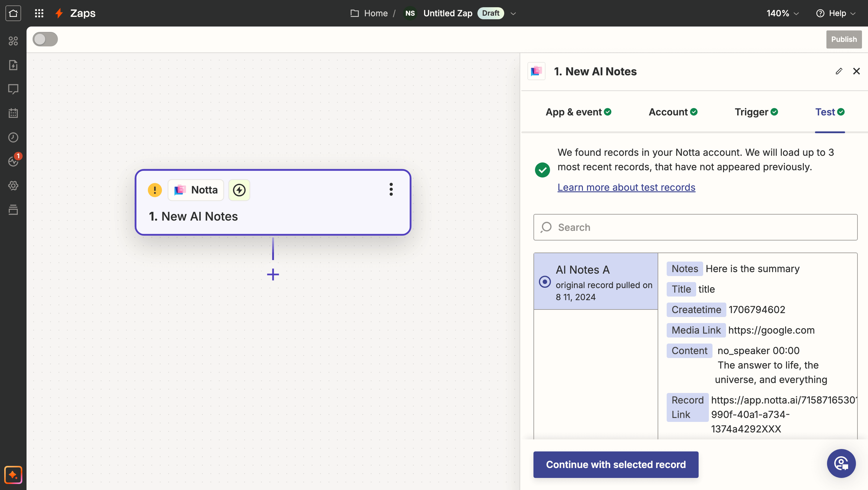Select the 1. New AI Notes step card

273,202
